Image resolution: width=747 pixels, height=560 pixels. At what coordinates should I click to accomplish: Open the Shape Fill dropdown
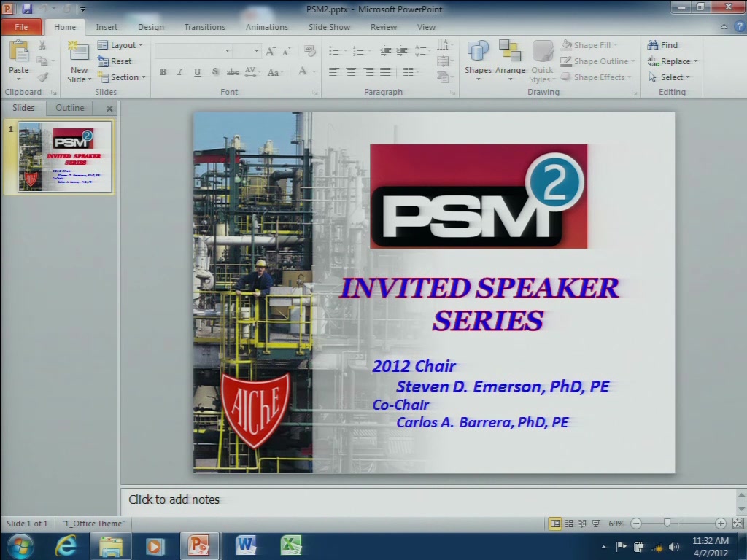coord(589,45)
